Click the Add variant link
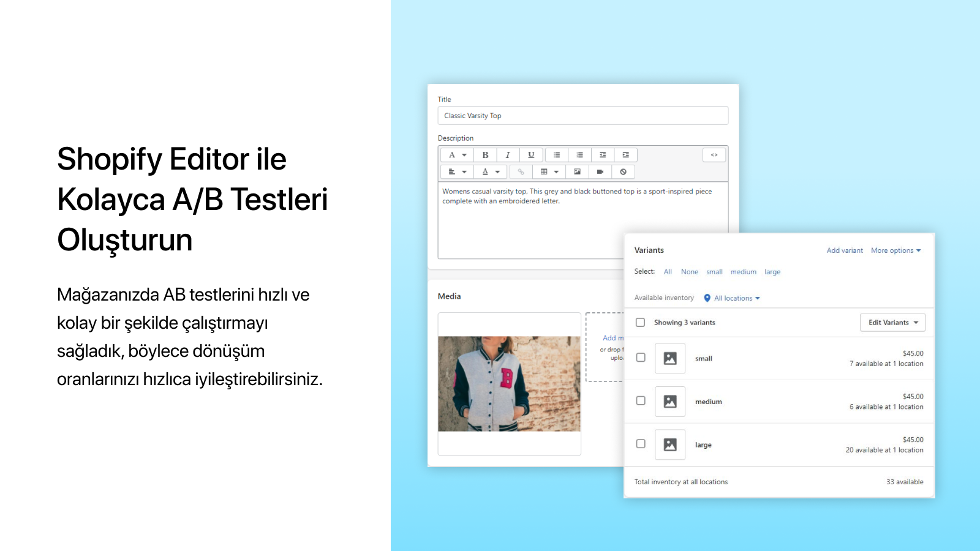980x551 pixels. click(x=845, y=250)
